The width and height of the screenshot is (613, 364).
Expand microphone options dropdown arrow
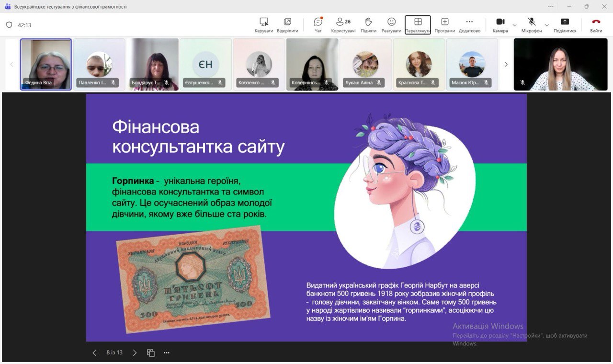547,25
